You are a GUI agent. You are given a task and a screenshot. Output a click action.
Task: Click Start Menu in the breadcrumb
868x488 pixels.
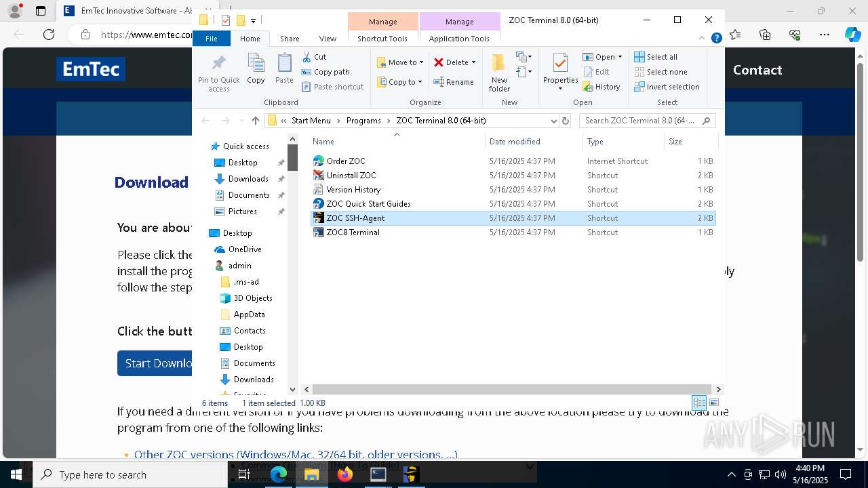click(311, 121)
